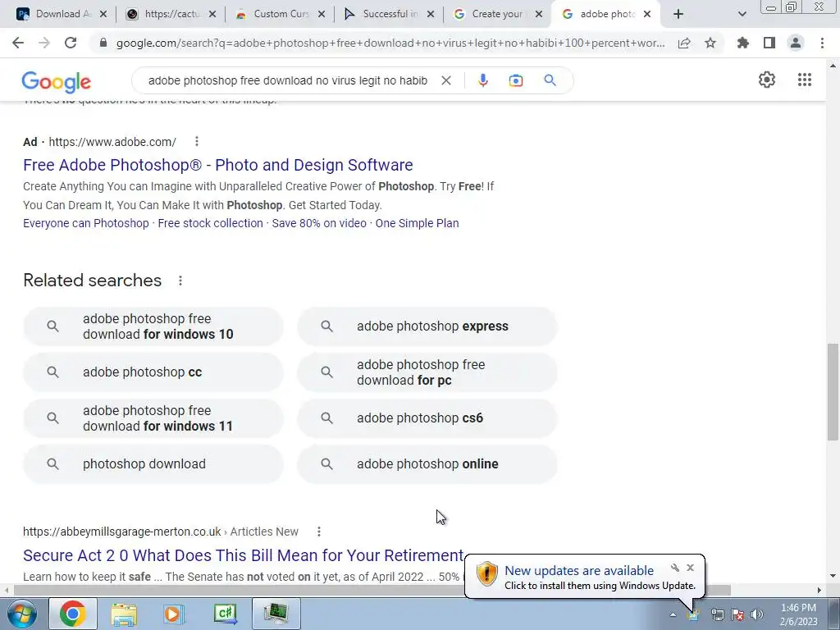Show hidden system tray icons
The height and width of the screenshot is (630, 840).
673,614
